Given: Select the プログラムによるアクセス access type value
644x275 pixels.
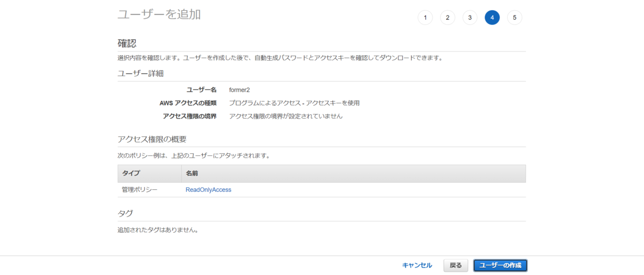Looking at the screenshot, I should tap(294, 103).
